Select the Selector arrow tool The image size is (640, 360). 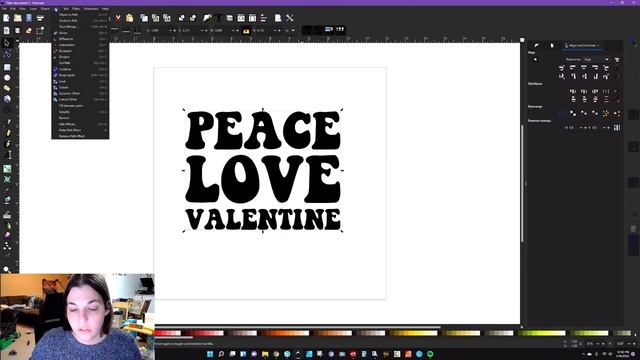pyautogui.click(x=7, y=43)
